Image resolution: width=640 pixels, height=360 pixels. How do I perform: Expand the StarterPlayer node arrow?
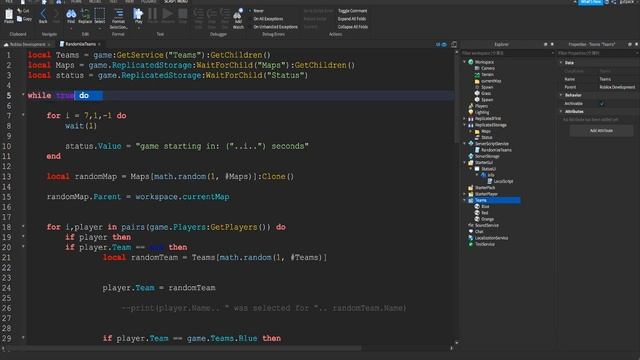click(464, 194)
